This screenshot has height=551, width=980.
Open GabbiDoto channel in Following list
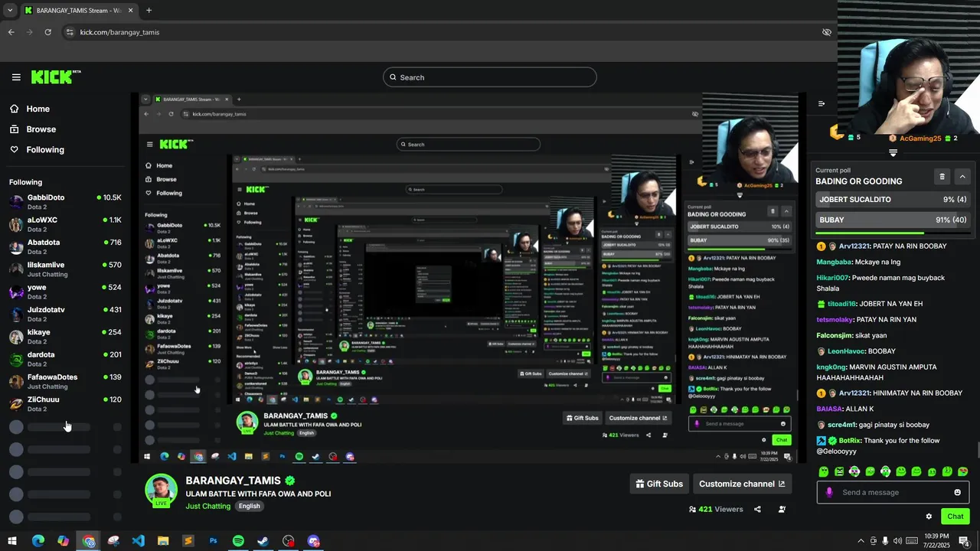[x=65, y=201]
